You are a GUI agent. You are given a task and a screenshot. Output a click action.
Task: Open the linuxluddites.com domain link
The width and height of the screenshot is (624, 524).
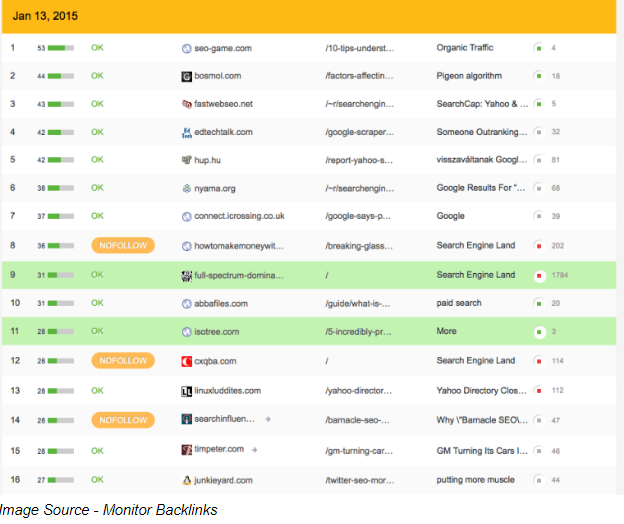point(228,391)
